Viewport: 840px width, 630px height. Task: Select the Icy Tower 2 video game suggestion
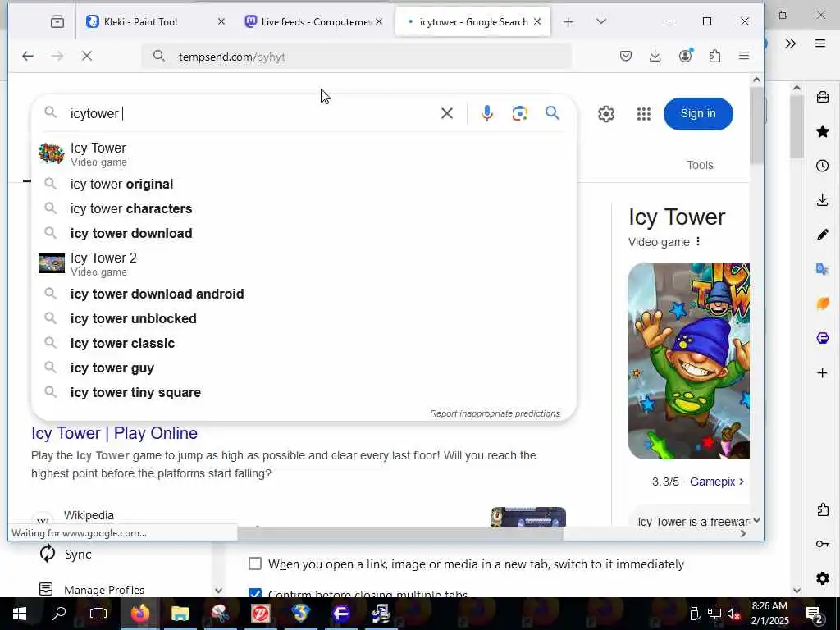point(304,263)
